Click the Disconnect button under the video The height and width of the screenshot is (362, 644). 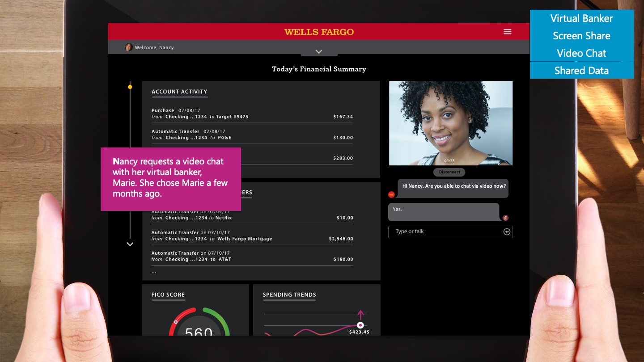(449, 172)
